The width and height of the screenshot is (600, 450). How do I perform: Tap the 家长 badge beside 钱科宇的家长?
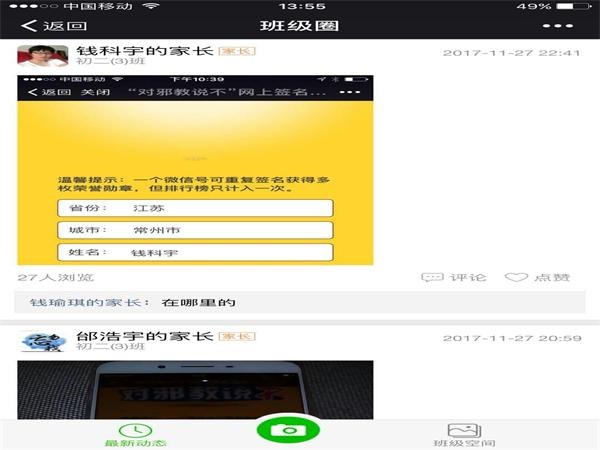237,51
